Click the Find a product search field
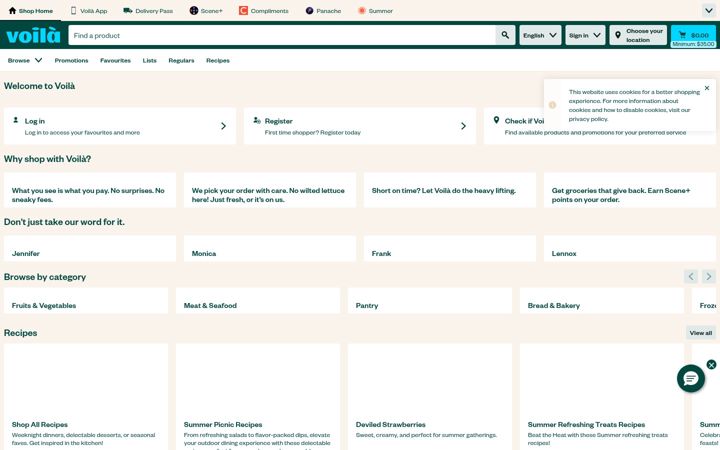The width and height of the screenshot is (720, 450). pyautogui.click(x=281, y=35)
